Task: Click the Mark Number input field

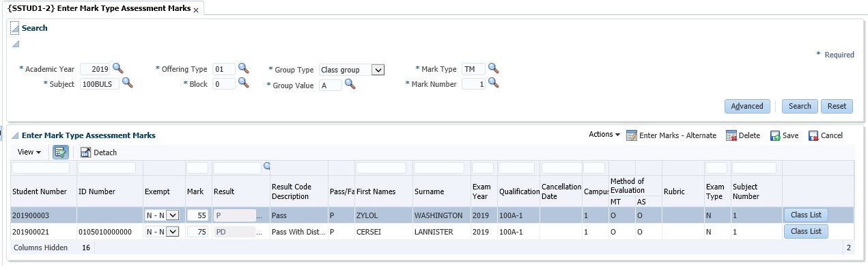Action: [x=473, y=84]
